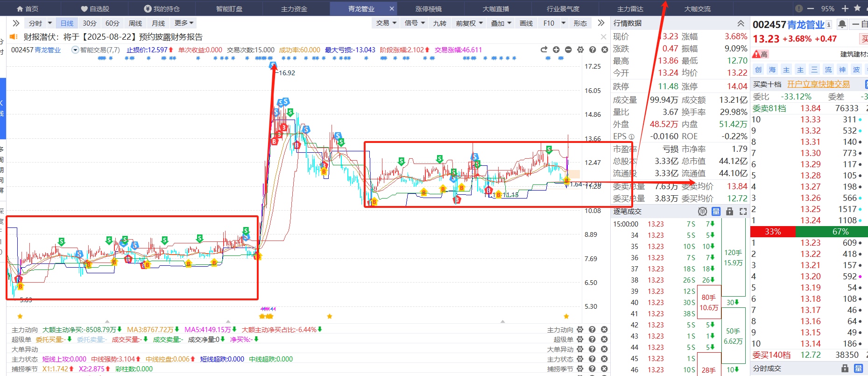Select the 30分 chart period
Image resolution: width=868 pixels, height=376 pixels.
pyautogui.click(x=90, y=23)
